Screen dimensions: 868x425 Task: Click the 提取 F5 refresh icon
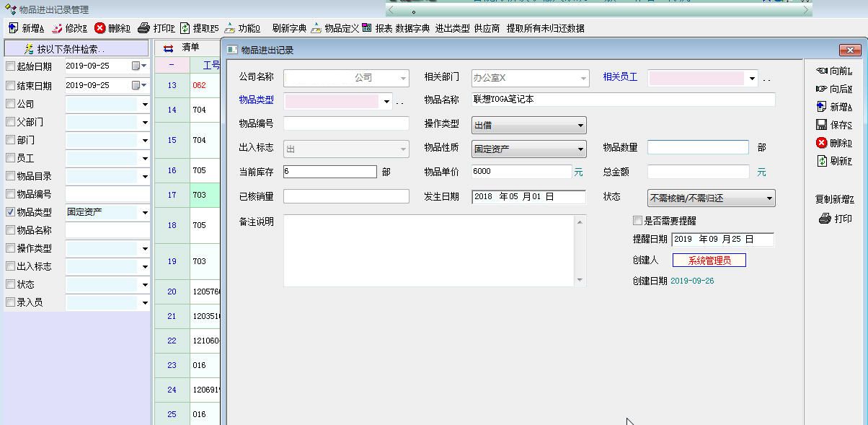click(x=185, y=28)
